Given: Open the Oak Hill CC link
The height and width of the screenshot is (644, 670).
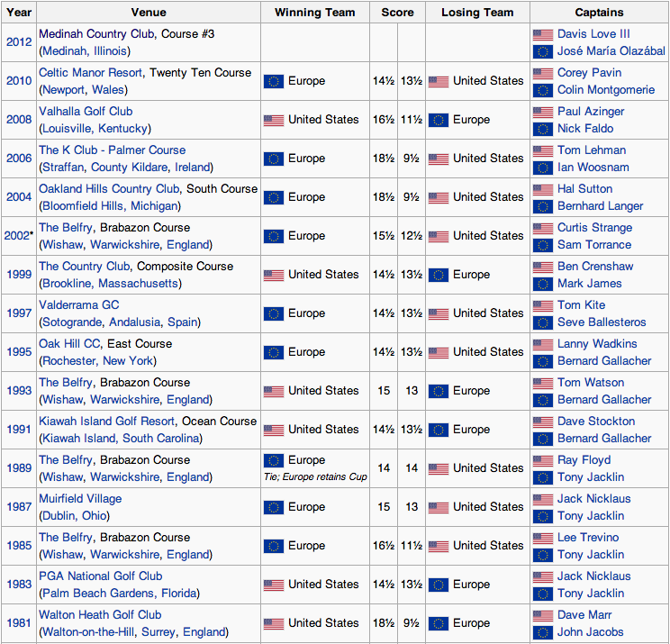Looking at the screenshot, I should click(69, 343).
